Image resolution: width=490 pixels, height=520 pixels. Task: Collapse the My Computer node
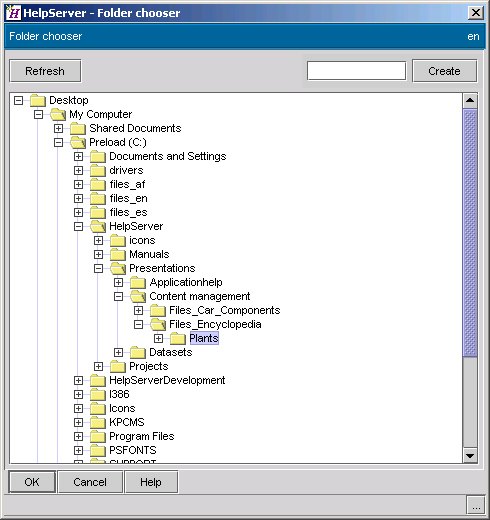pos(39,114)
